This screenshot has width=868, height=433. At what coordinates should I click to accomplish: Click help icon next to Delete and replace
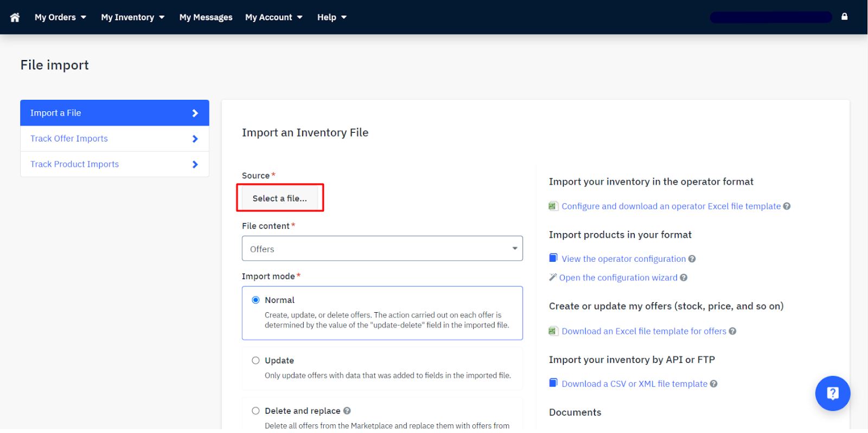tap(347, 411)
